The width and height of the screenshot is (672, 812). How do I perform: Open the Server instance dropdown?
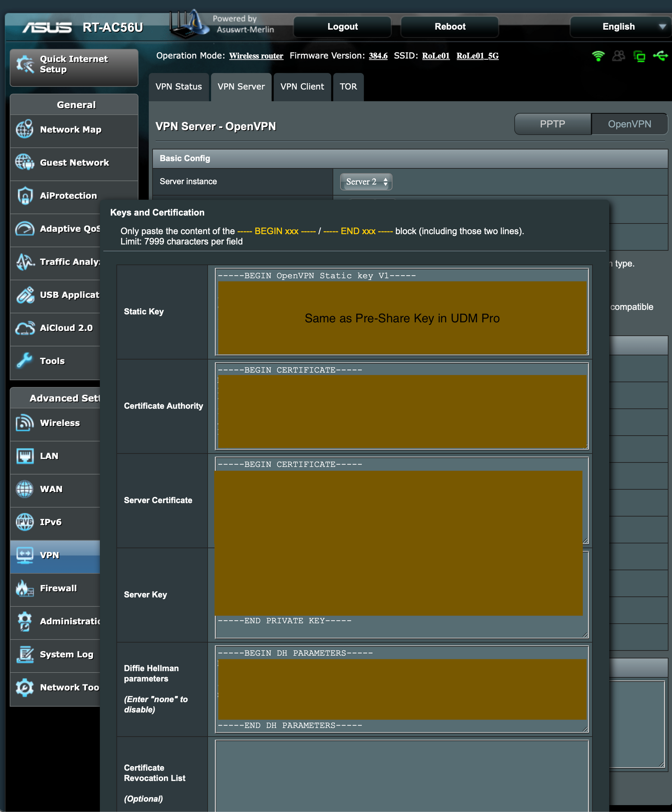(366, 182)
